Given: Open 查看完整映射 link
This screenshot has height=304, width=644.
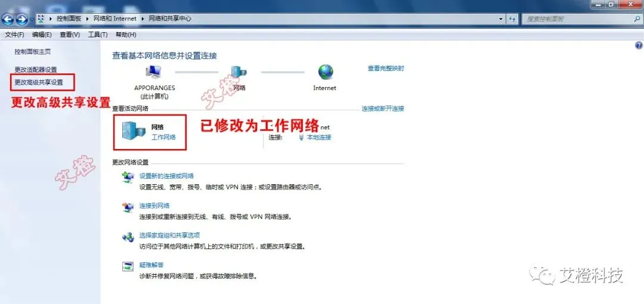Looking at the screenshot, I should pos(386,69).
